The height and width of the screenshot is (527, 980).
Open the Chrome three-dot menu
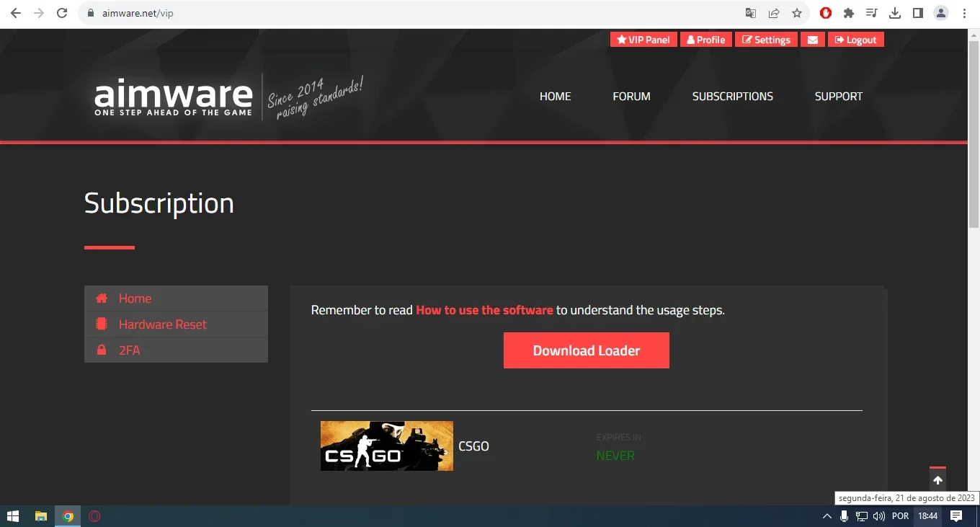coord(964,13)
